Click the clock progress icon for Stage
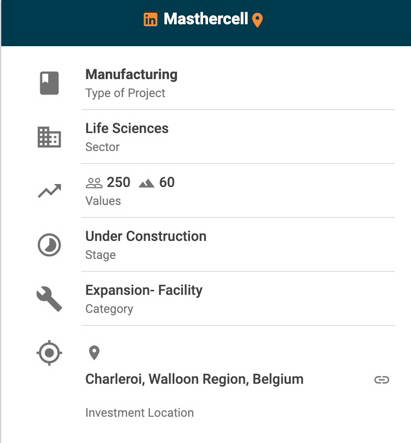Screen dimensions: 411x443 click(49, 245)
